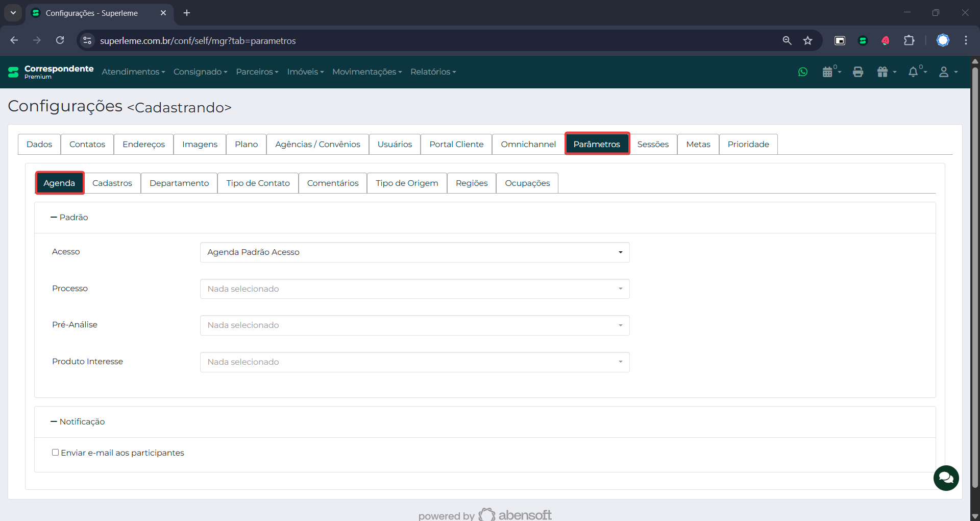Switch to the Usuários tab
The width and height of the screenshot is (980, 521).
tap(395, 145)
